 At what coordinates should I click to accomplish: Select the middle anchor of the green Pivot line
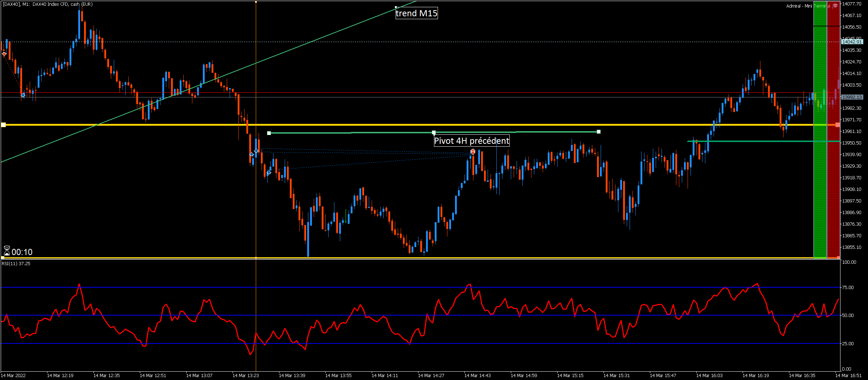tap(434, 133)
